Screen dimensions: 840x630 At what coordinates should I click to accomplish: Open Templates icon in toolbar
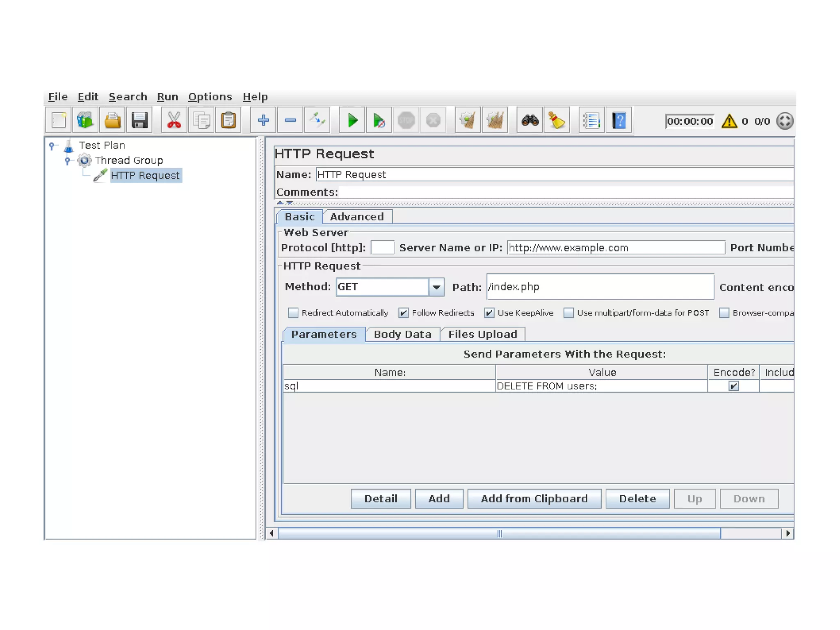tap(85, 121)
